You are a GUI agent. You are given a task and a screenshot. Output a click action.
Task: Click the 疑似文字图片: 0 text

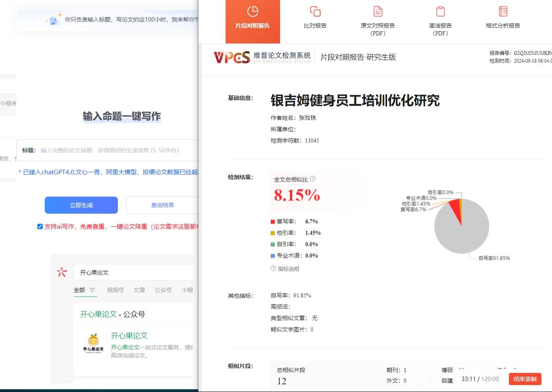point(292,329)
